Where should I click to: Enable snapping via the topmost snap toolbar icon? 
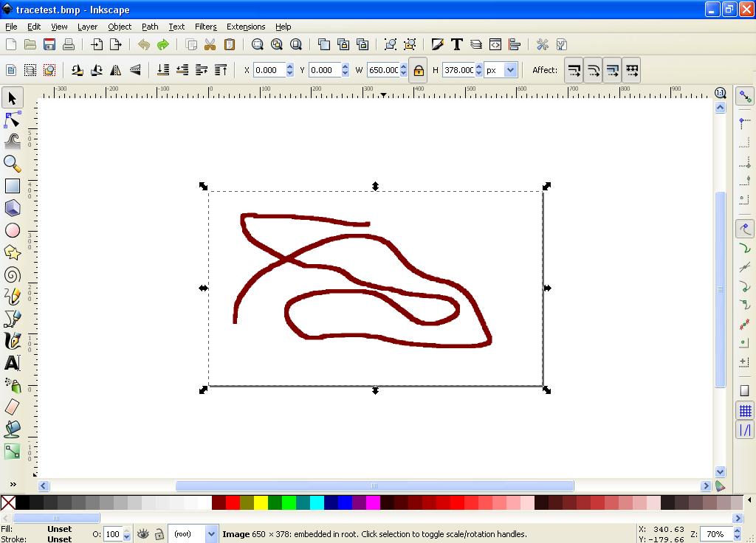coord(745,95)
